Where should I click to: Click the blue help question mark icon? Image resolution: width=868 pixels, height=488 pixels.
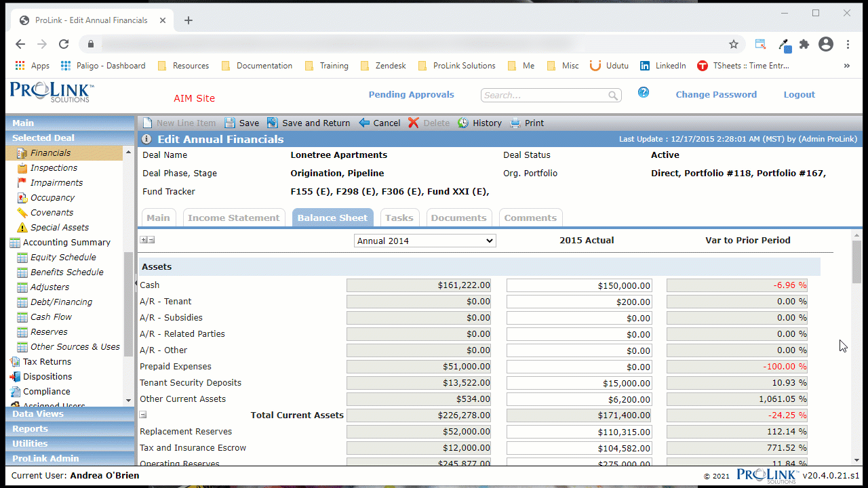(644, 92)
